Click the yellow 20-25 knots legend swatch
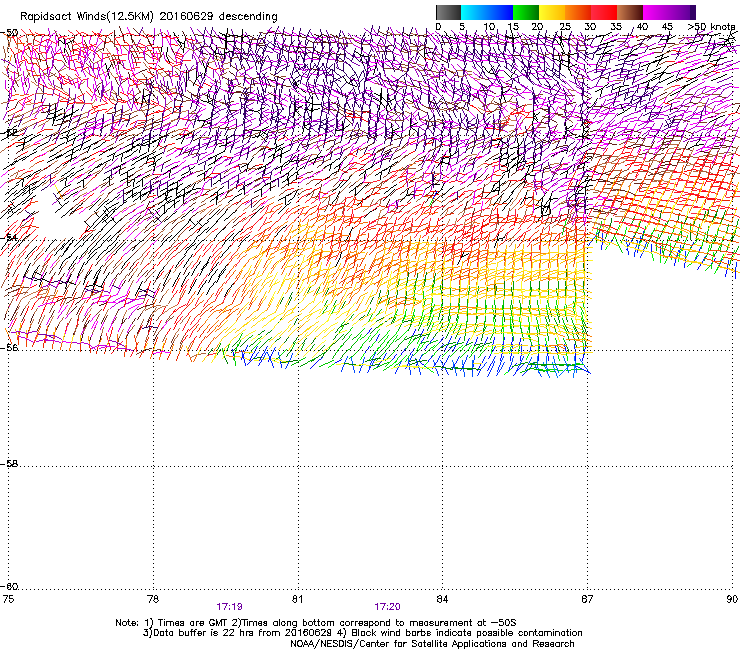 tap(552, 12)
